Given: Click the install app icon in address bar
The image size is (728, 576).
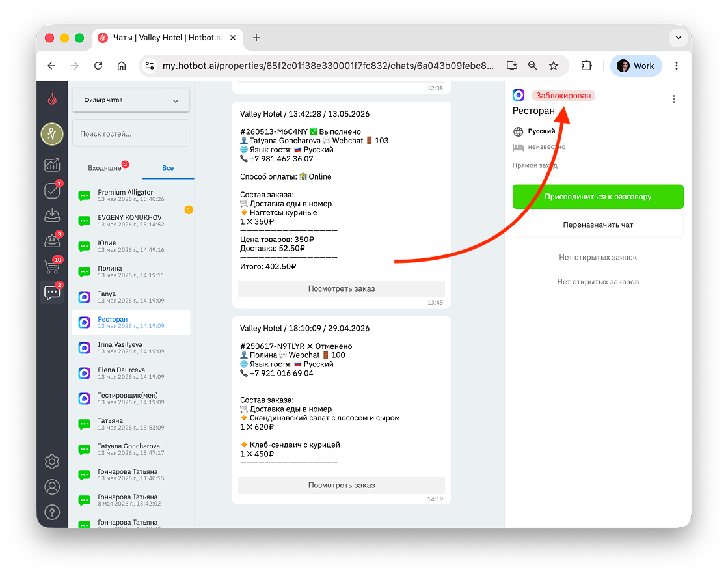Looking at the screenshot, I should tap(511, 66).
